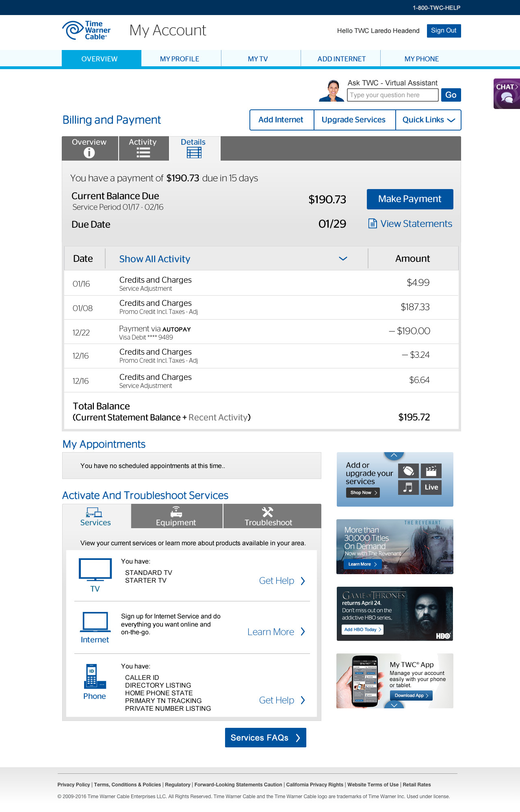Image resolution: width=520 pixels, height=812 pixels.
Task: Select the Services tab under Activate And Troubleshoot
Action: tap(97, 516)
